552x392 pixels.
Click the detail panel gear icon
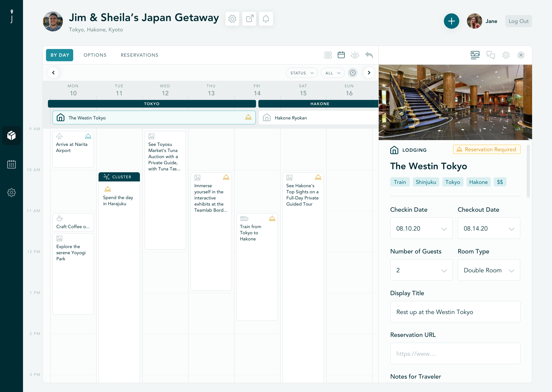click(506, 55)
